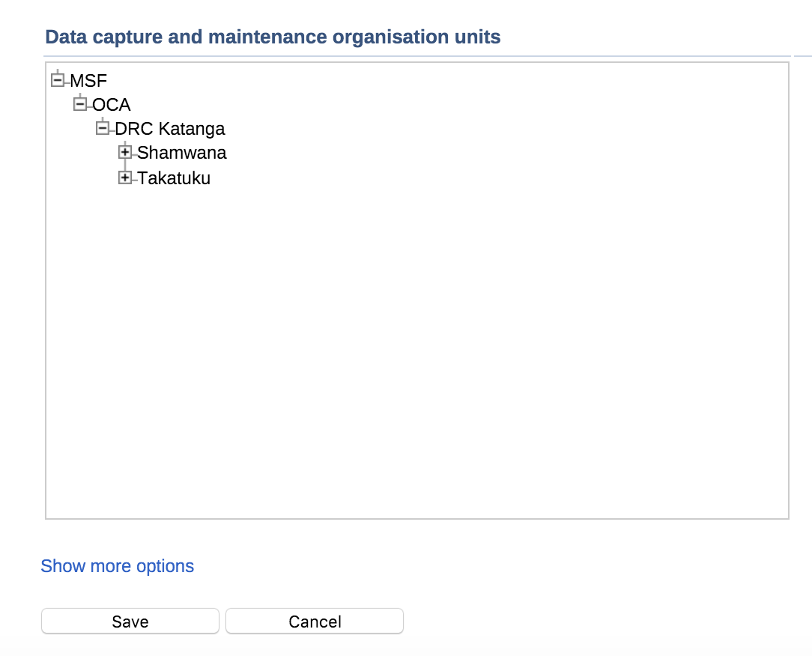Select the OCA organisation unit
812x656 pixels.
(x=112, y=105)
